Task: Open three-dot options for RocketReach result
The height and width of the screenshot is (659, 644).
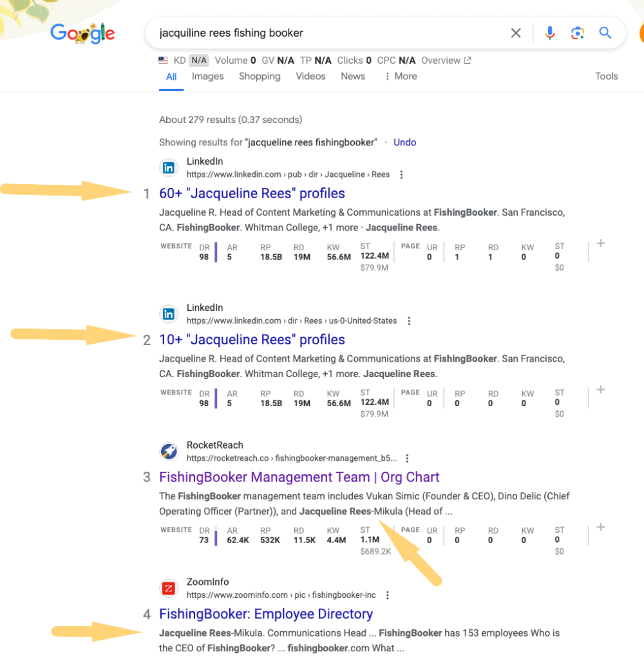Action: pyautogui.click(x=407, y=458)
